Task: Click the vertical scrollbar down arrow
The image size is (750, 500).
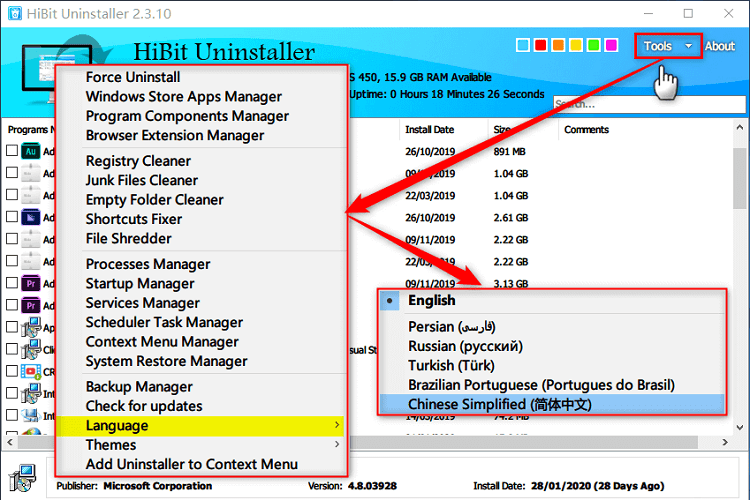Action: point(740,427)
